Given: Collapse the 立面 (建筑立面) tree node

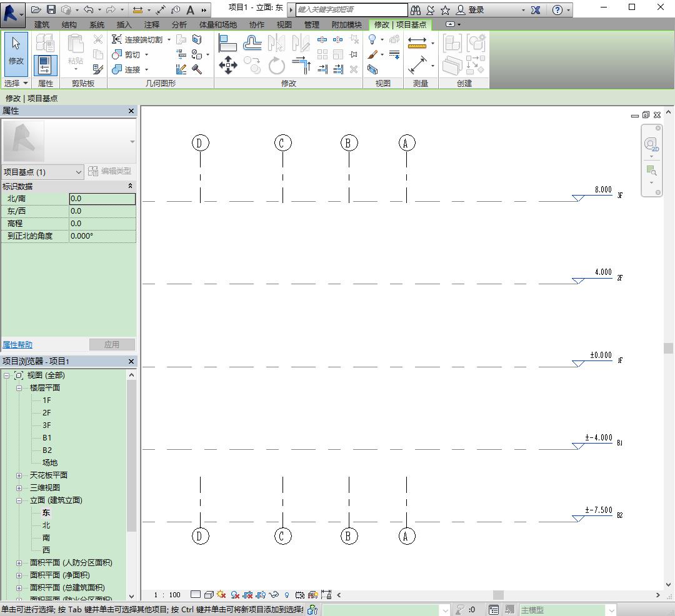Looking at the screenshot, I should (x=19, y=500).
